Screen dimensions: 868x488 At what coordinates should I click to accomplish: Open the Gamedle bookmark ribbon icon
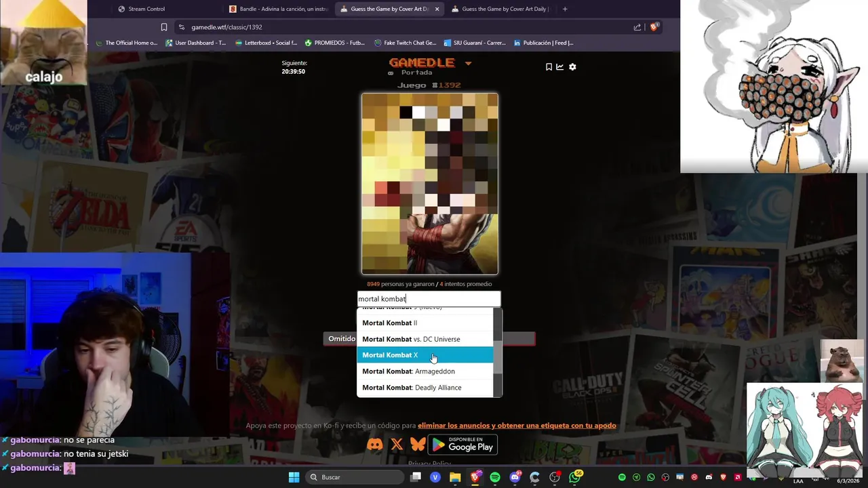[549, 67]
